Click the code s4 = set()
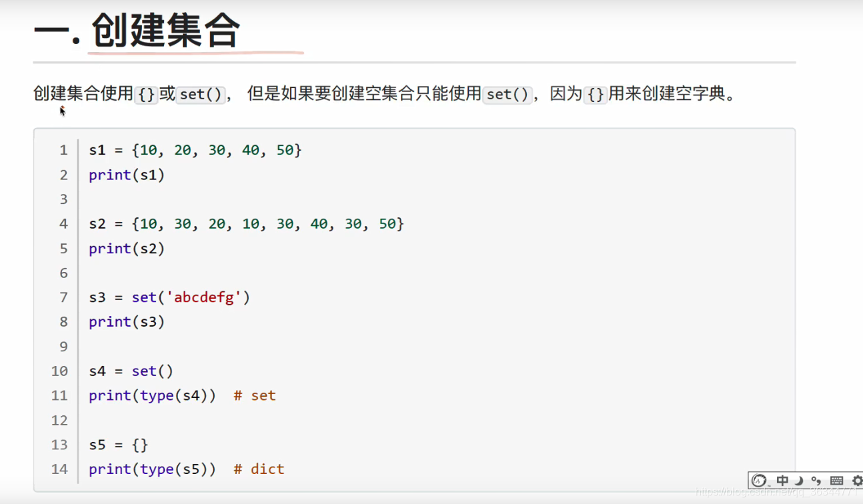This screenshot has height=504, width=863. pyautogui.click(x=131, y=371)
